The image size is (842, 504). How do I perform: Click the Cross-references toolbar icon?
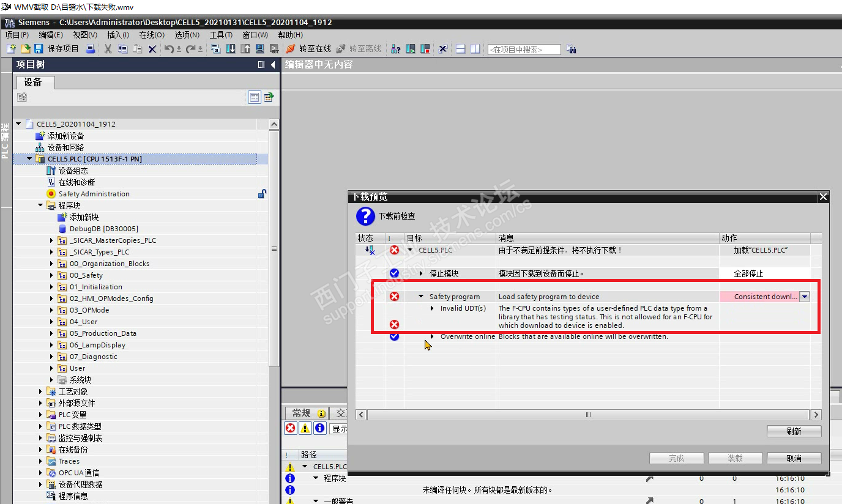(443, 49)
